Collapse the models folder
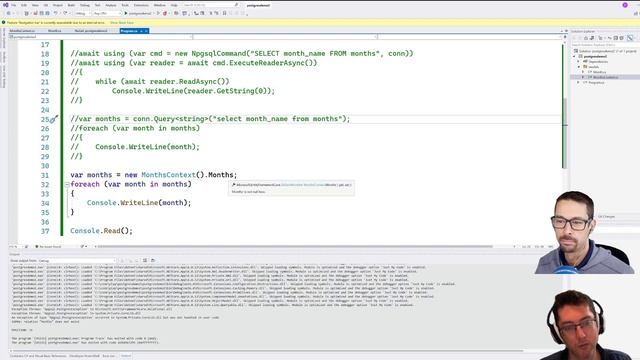The image size is (640, 360). coord(579,67)
